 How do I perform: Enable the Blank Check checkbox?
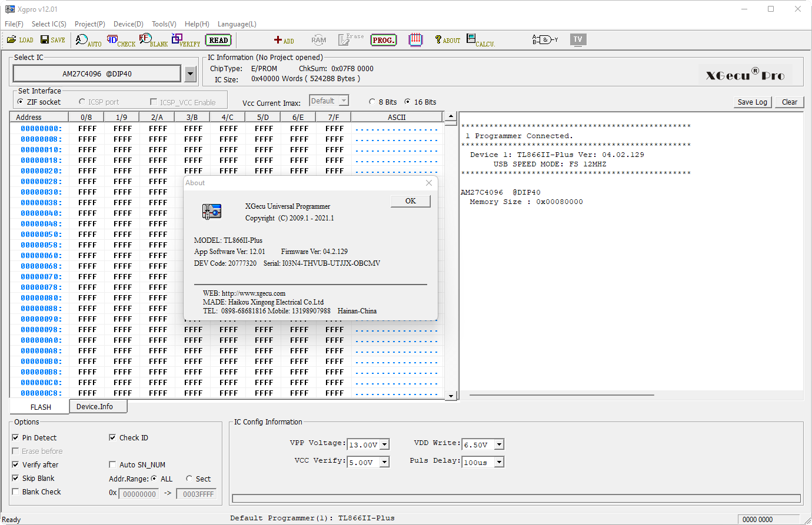[15, 491]
